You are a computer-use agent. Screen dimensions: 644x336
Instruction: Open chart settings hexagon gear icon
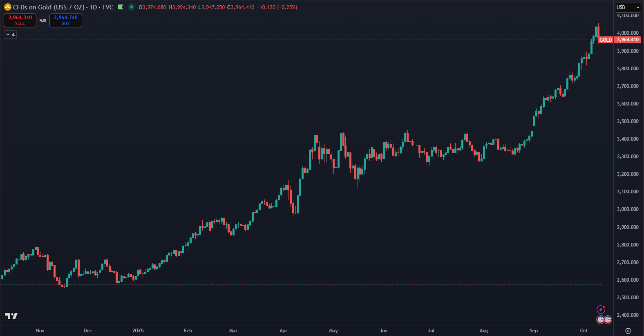tap(628, 331)
